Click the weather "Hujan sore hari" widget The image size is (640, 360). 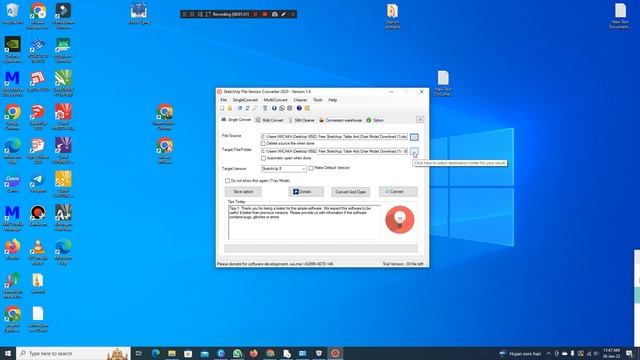pos(520,353)
